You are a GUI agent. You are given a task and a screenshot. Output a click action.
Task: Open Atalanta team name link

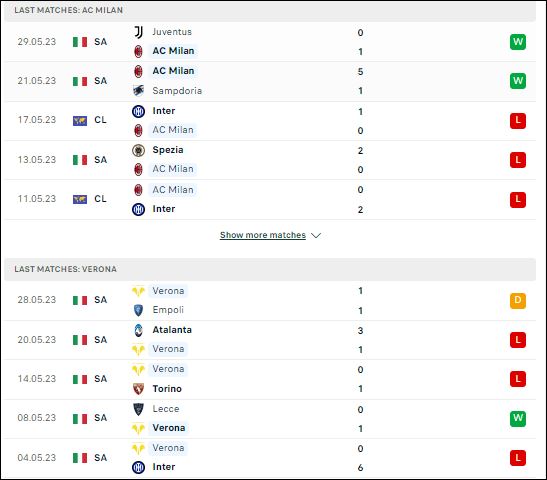tap(172, 330)
